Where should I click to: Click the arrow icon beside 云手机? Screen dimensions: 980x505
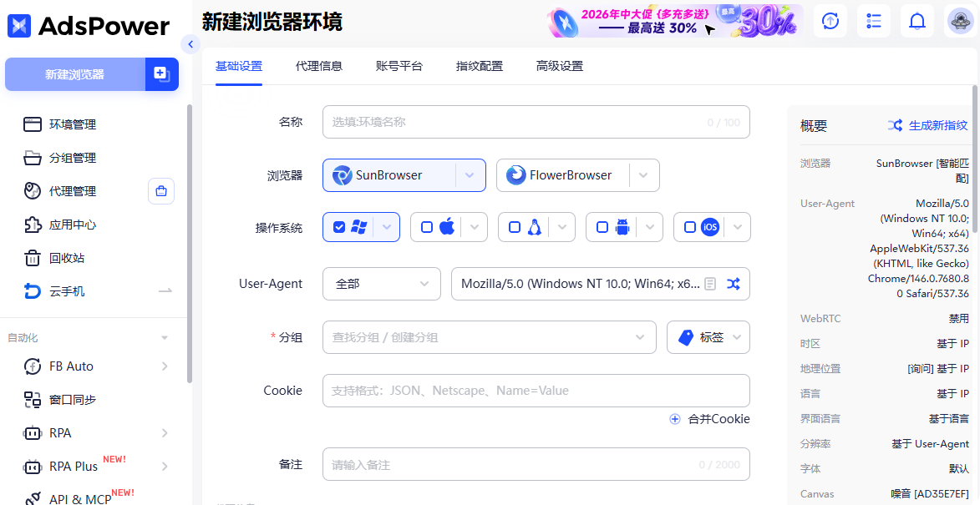[x=165, y=290]
